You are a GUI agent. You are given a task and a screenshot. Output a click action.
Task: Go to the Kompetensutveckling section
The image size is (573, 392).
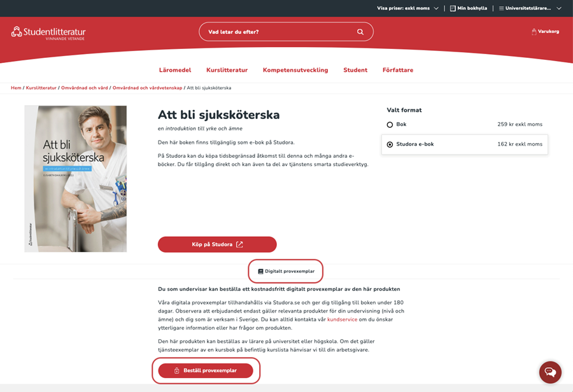[295, 70]
